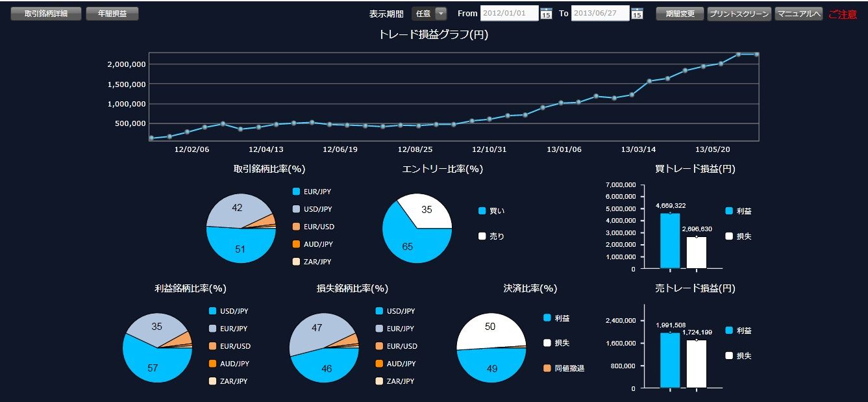The width and height of the screenshot is (868, 402).
Task: Click the last data point on profit line
Action: coord(757,55)
